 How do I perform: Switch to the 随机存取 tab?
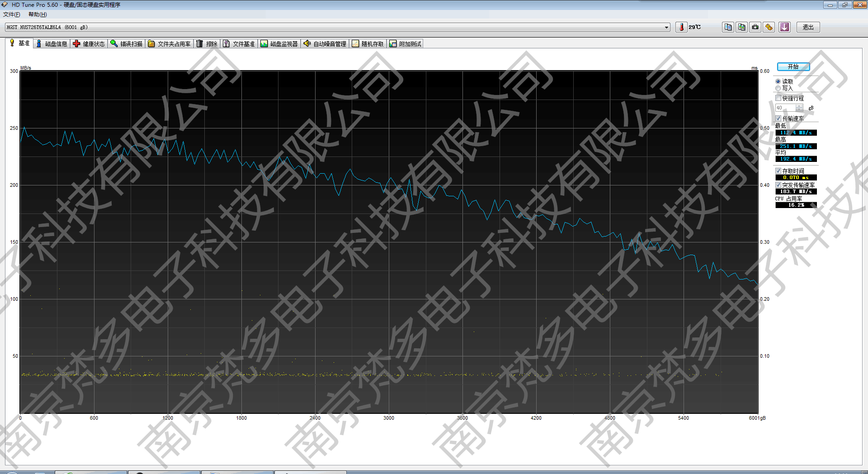tap(368, 44)
